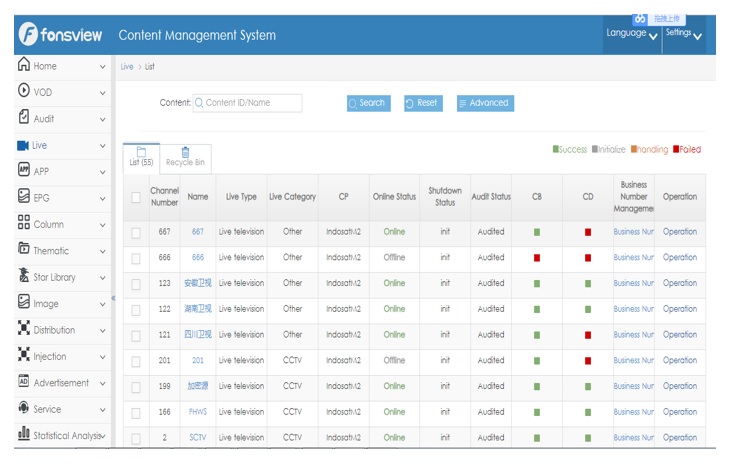This screenshot has width=730, height=464.
Task: Expand the Settings dropdown menu
Action: coord(683,34)
